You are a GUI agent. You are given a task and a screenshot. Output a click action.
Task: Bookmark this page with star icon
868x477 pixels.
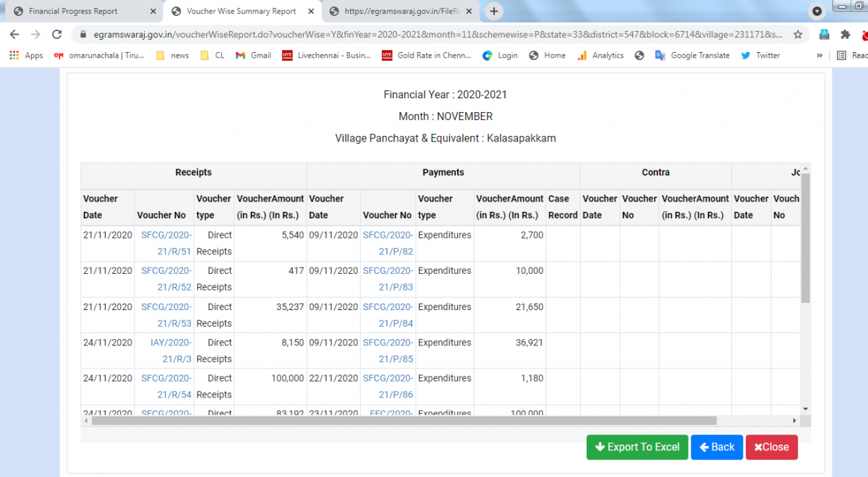(x=798, y=34)
